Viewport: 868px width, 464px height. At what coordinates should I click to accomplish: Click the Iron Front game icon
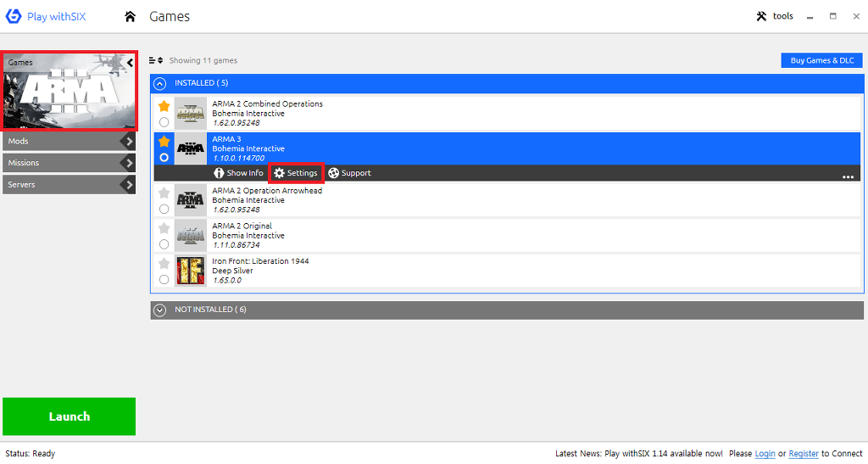pyautogui.click(x=191, y=271)
